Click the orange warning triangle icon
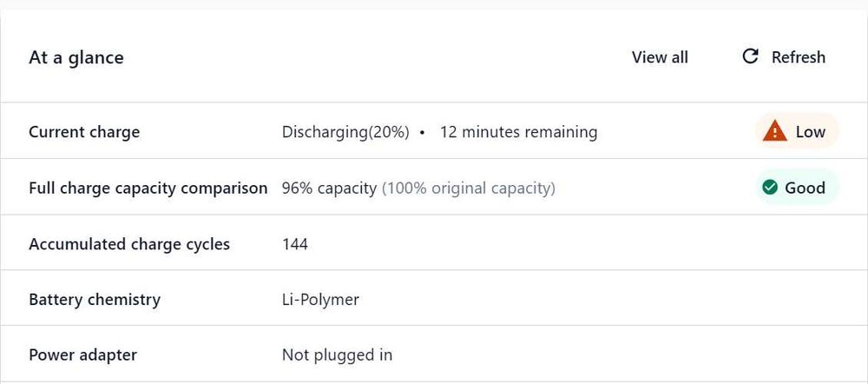868x384 pixels. point(774,132)
